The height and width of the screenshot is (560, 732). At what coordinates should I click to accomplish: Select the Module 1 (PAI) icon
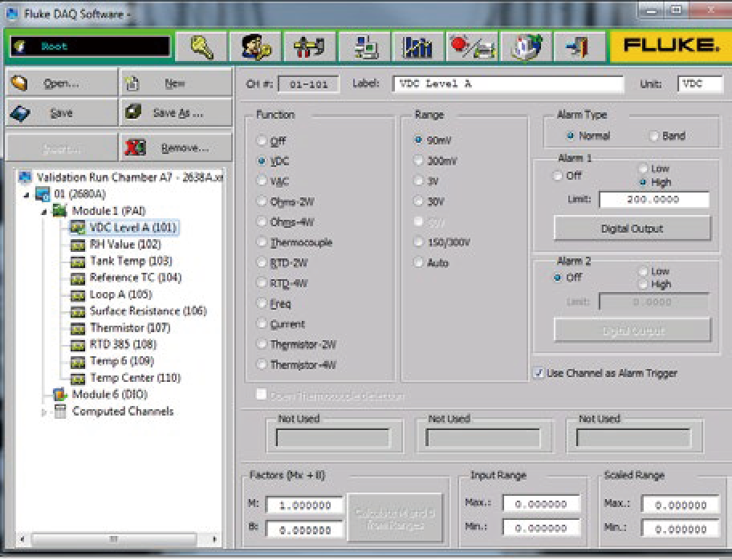[x=59, y=211]
